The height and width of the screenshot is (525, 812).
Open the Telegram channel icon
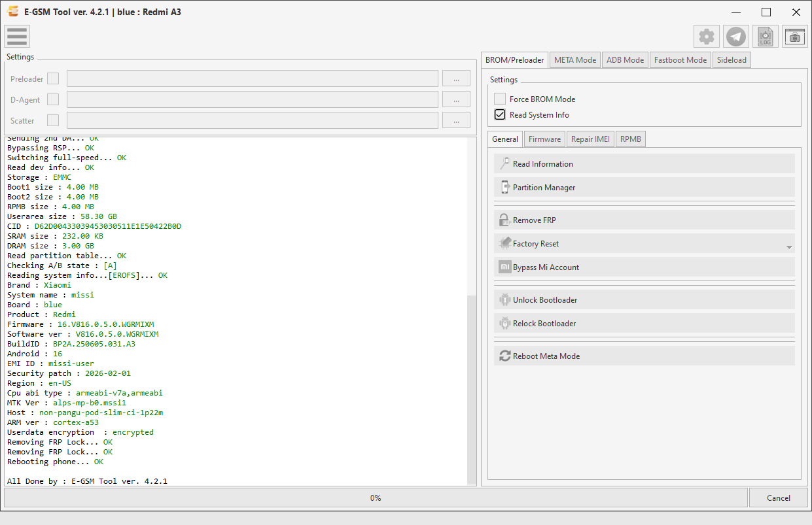(736, 37)
